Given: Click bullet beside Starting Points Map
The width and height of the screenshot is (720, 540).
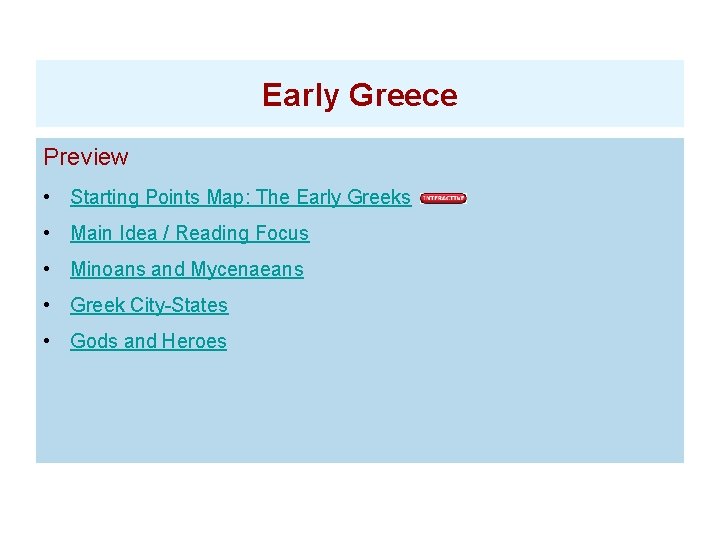Looking at the screenshot, I should tap(48, 198).
